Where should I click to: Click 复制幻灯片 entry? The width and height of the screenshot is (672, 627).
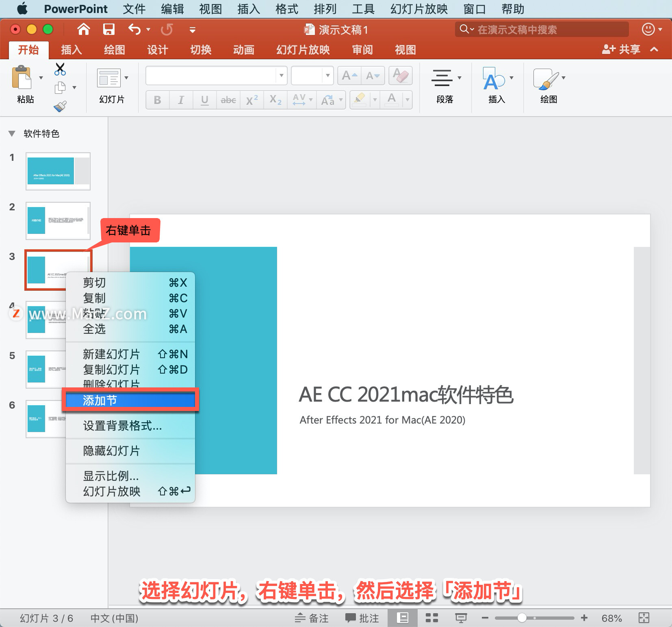(x=130, y=370)
